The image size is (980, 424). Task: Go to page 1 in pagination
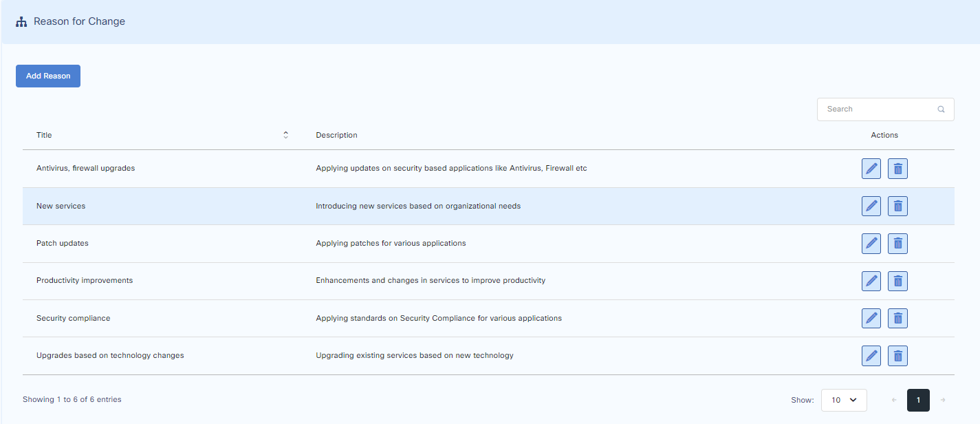coord(918,400)
